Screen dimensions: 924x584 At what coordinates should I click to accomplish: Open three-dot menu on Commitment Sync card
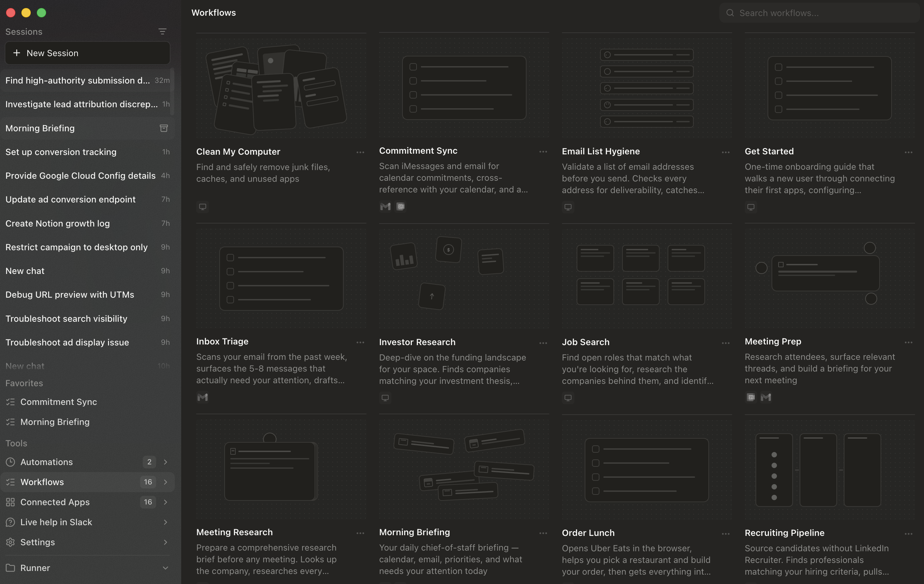(x=543, y=151)
